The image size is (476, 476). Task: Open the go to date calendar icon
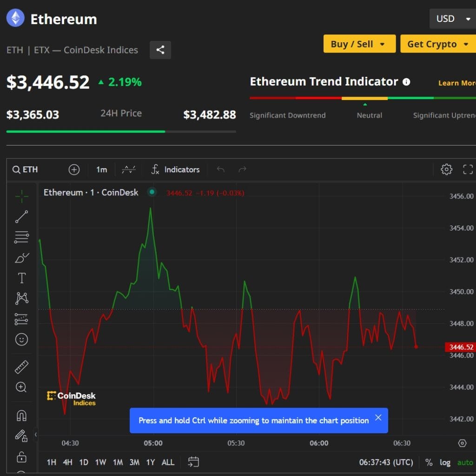(x=193, y=462)
